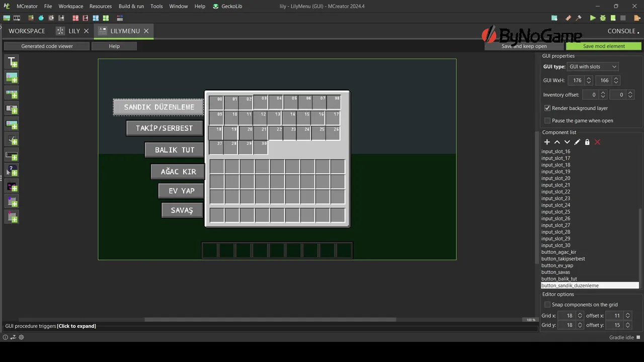Click the green Run client play icon
The height and width of the screenshot is (362, 644).
point(593,18)
